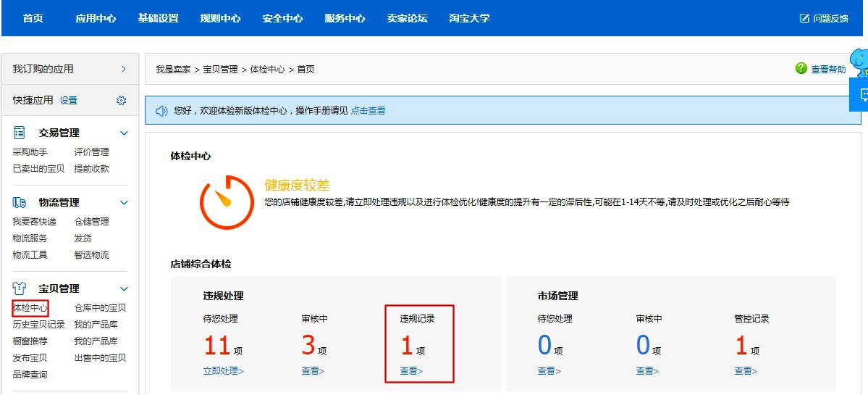
Task: Click 健康度较差 status text
Action: (x=298, y=185)
